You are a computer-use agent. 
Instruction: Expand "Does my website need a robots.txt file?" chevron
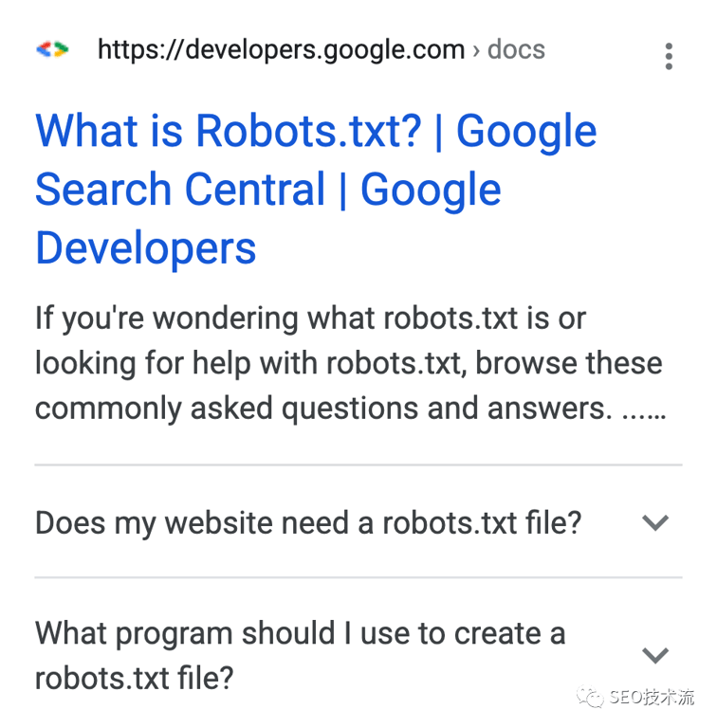pos(655,523)
